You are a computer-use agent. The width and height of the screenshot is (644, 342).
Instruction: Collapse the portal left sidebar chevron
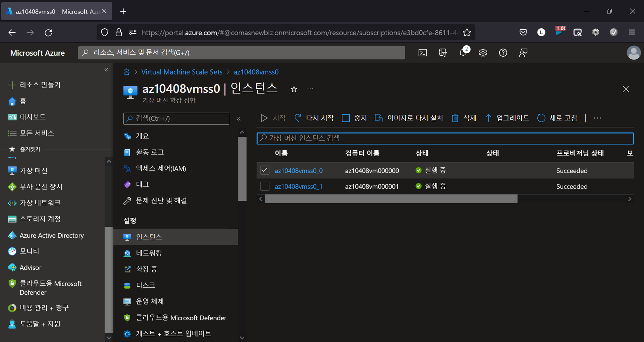(106, 70)
